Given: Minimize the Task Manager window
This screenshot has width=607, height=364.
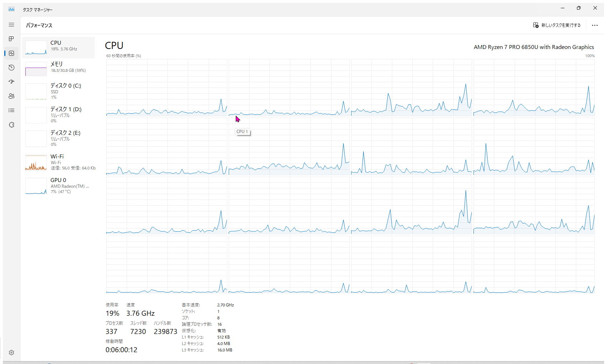Looking at the screenshot, I should tap(562, 8).
